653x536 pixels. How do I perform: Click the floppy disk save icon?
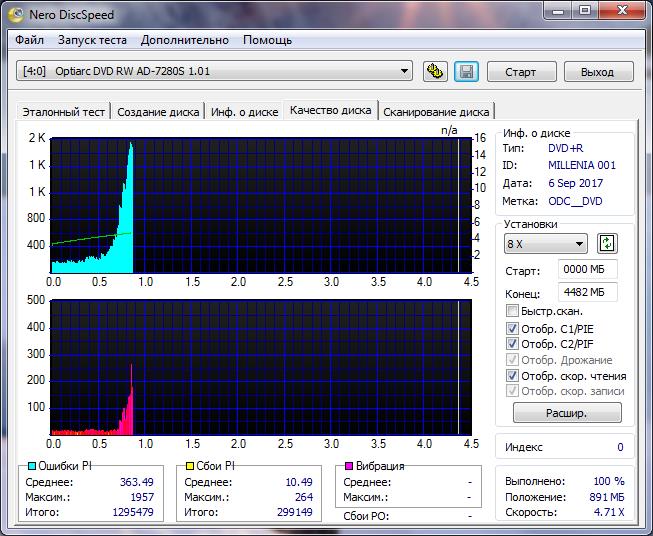click(465, 71)
